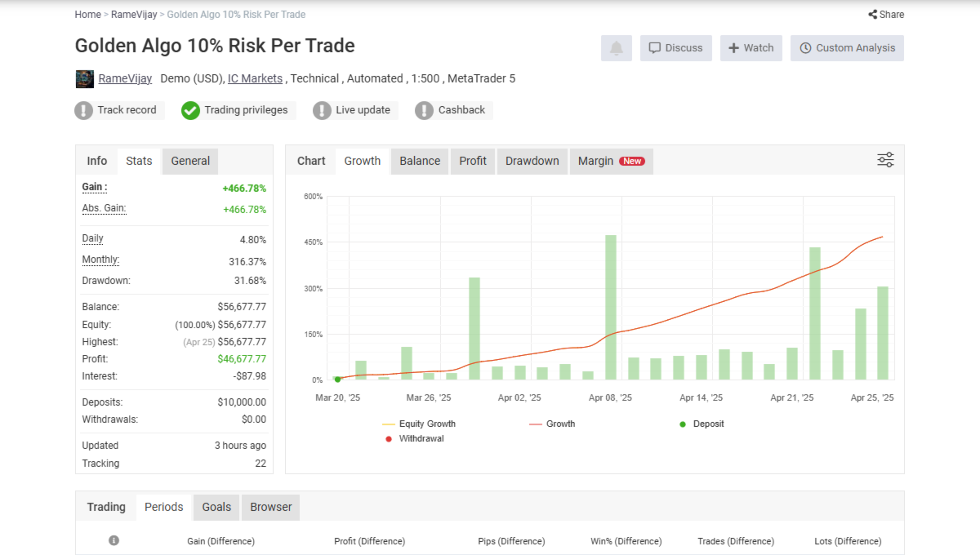Toggle the Equity Growth legend series
The image size is (980, 555).
pos(418,424)
